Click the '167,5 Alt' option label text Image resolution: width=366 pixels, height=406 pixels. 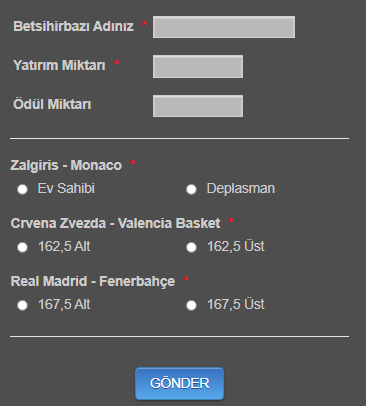click(64, 304)
